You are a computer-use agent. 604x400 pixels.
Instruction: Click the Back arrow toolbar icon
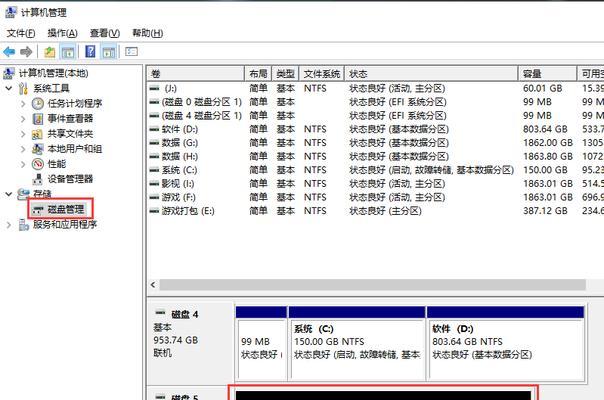pos(9,52)
